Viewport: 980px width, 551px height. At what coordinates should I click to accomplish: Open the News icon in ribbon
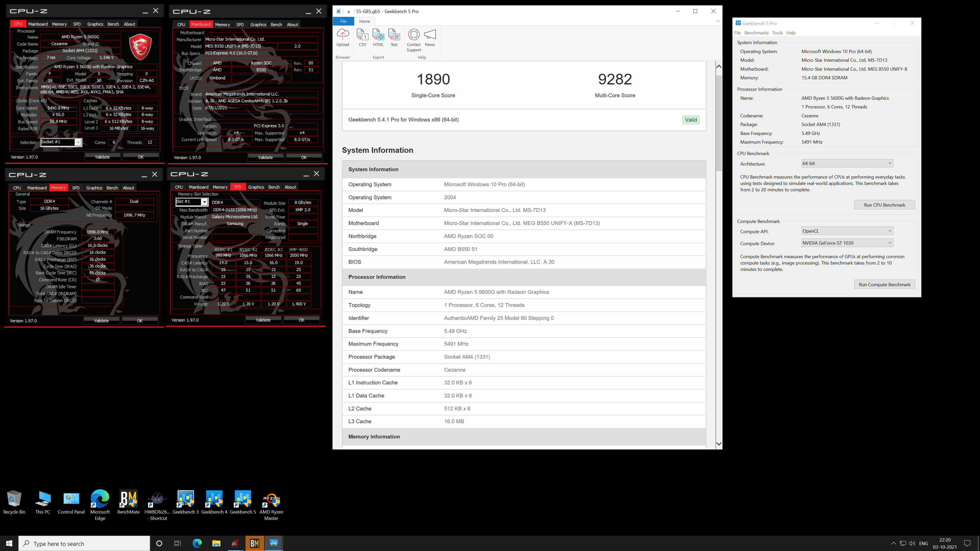point(430,38)
